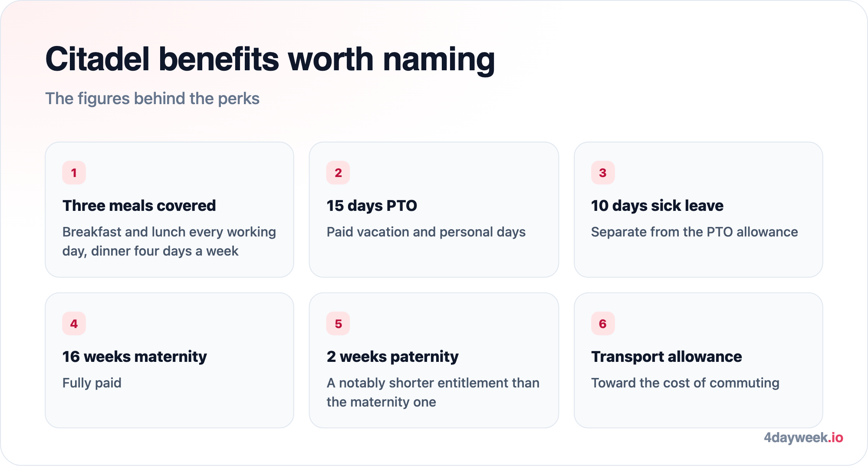The height and width of the screenshot is (466, 868).
Task: Click the number 3 badge icon
Action: click(603, 173)
